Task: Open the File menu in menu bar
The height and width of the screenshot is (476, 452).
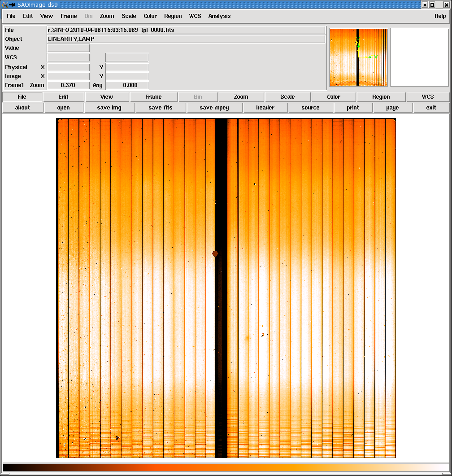Action: 11,16
